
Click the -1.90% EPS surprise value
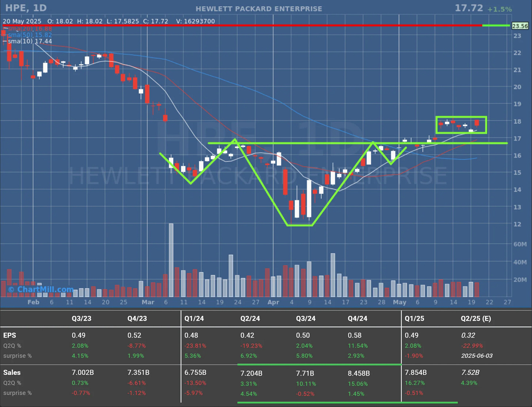414,356
